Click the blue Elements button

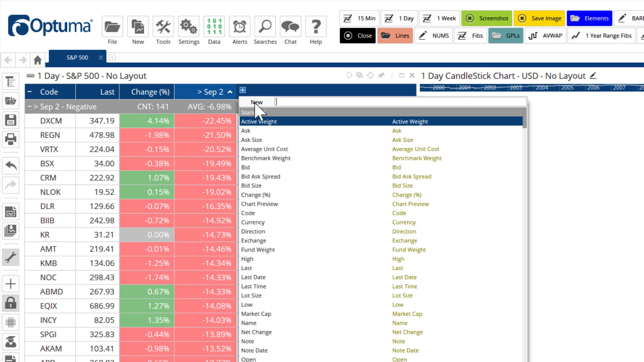pos(590,18)
